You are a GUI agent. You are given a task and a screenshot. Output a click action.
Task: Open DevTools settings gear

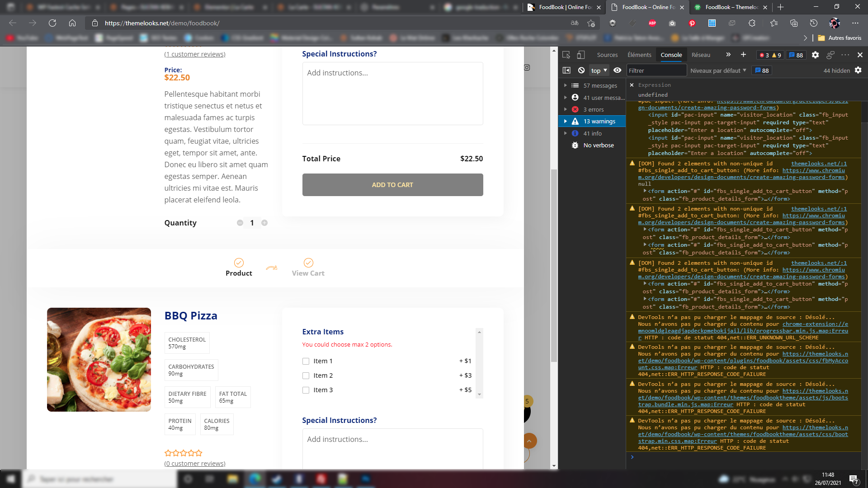tap(816, 54)
